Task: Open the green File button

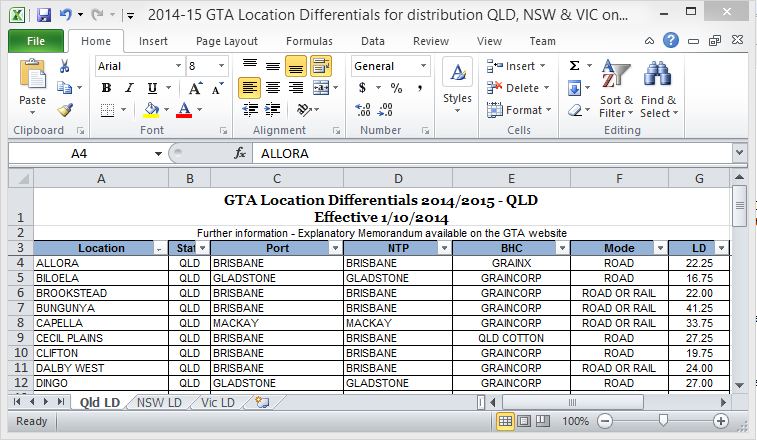Action: click(x=35, y=41)
